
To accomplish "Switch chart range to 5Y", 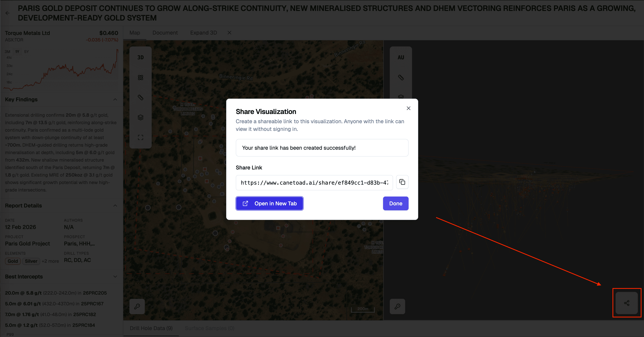I will (x=26, y=51).
